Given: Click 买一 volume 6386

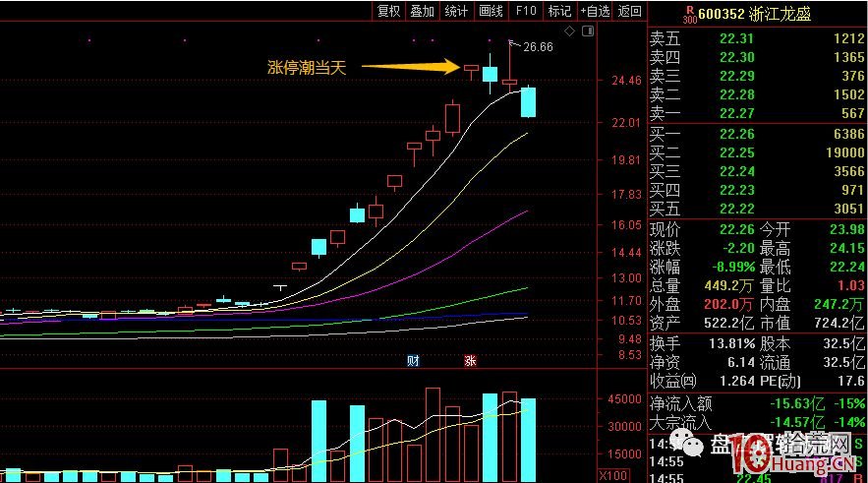Looking at the screenshot, I should click(x=849, y=134).
